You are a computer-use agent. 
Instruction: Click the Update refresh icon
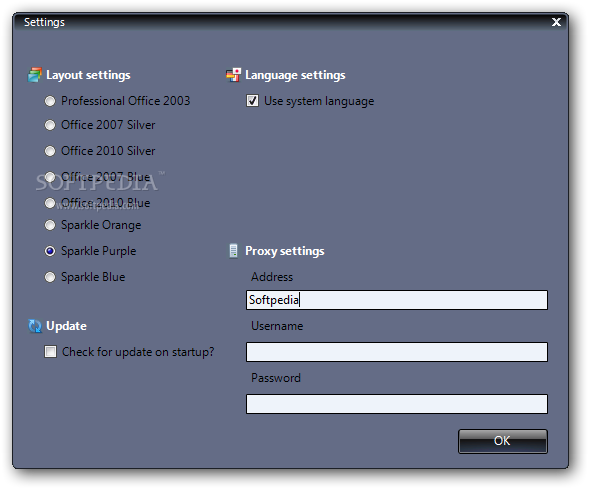(35, 326)
